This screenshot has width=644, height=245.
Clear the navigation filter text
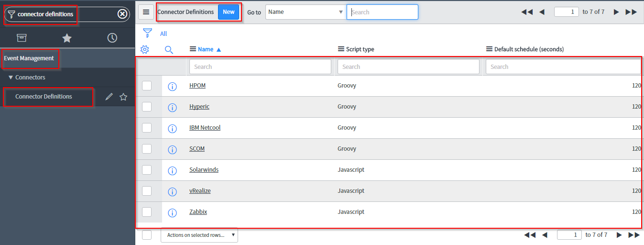tap(122, 14)
